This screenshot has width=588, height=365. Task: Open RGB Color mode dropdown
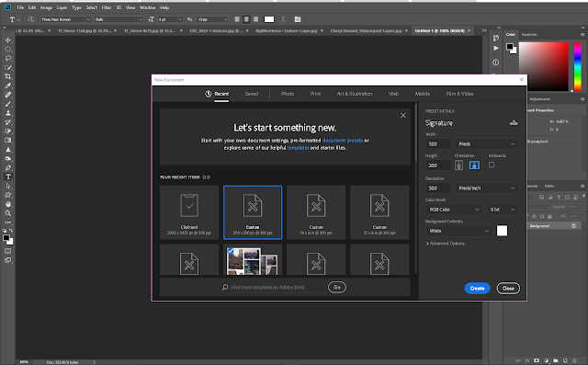(x=454, y=210)
